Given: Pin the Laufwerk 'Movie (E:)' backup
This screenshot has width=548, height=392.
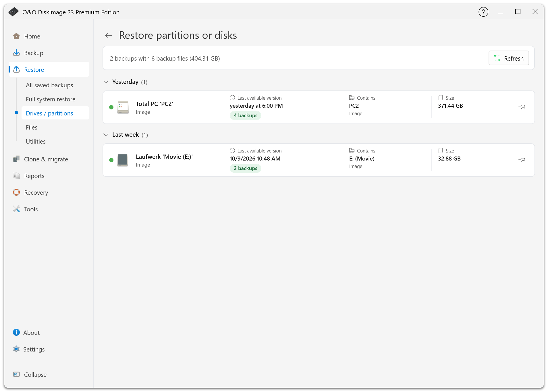Looking at the screenshot, I should [522, 160].
